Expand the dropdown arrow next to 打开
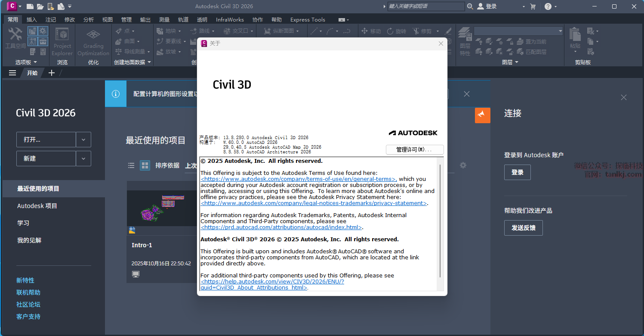The width and height of the screenshot is (644, 336). [x=83, y=140]
